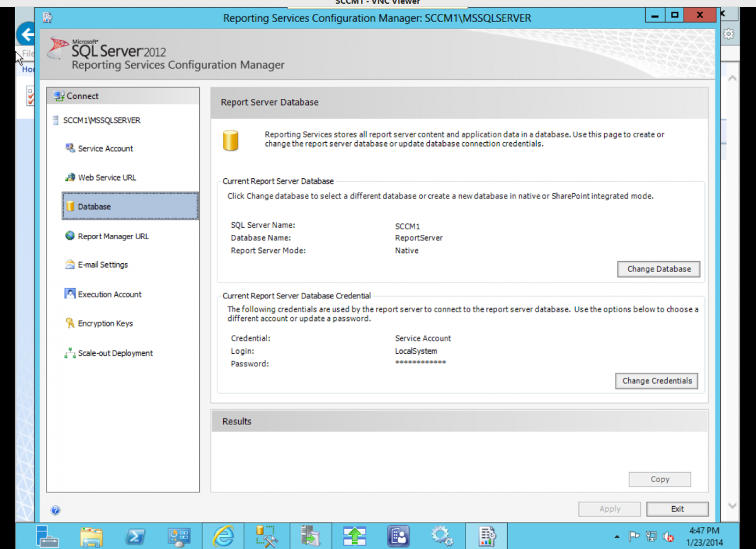Open the green upload arrow taskbar icon
The height and width of the screenshot is (549, 756).
point(355,536)
